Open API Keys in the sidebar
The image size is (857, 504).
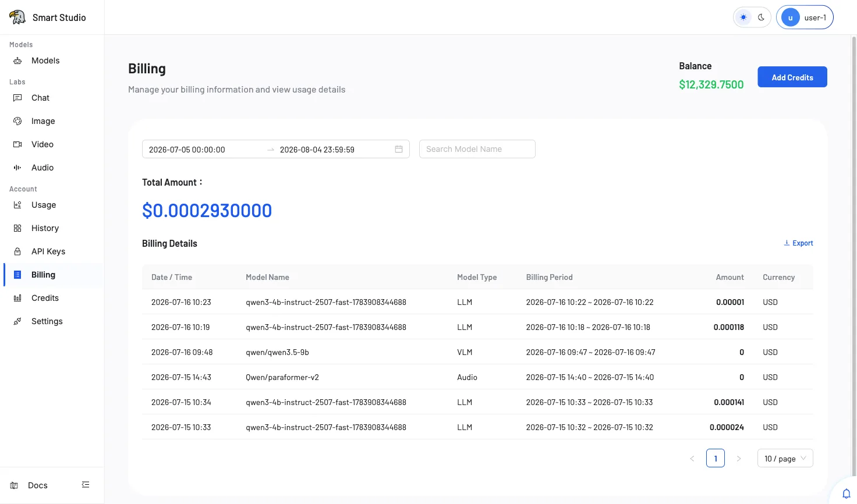54,251
